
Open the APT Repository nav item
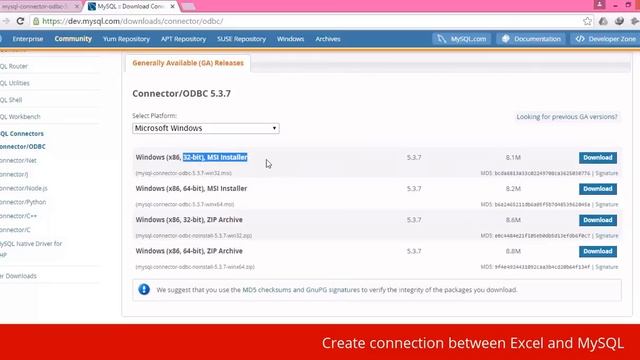pos(183,39)
